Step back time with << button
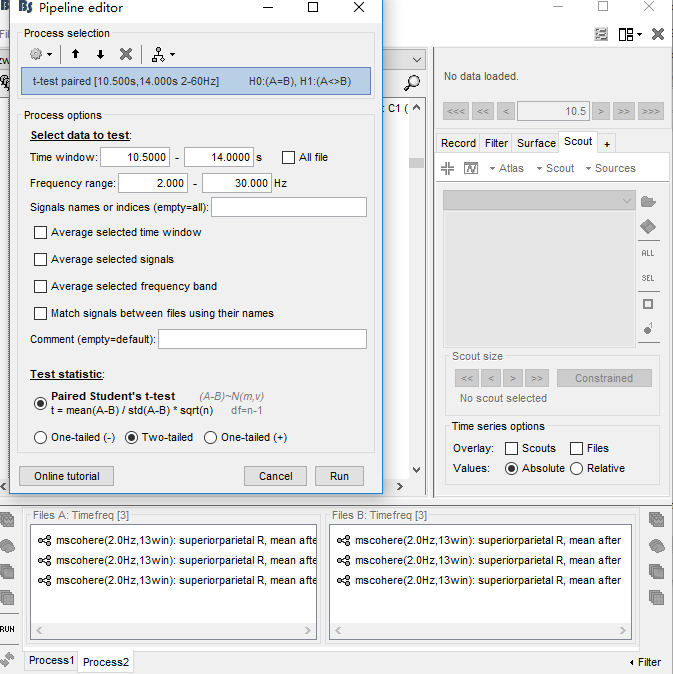The width and height of the screenshot is (673, 674). click(483, 111)
